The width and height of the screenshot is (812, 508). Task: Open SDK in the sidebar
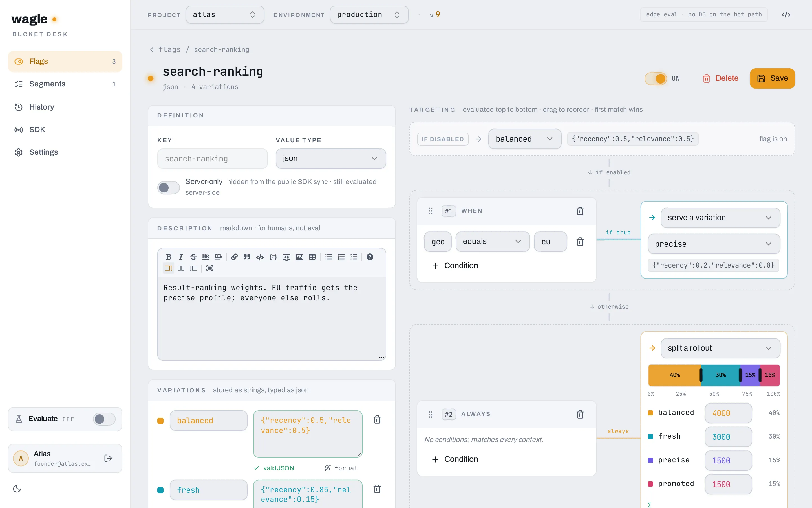65,129
